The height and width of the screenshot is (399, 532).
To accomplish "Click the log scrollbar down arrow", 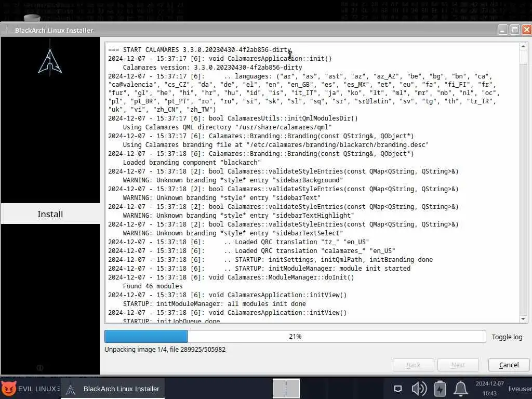I will (x=523, y=319).
